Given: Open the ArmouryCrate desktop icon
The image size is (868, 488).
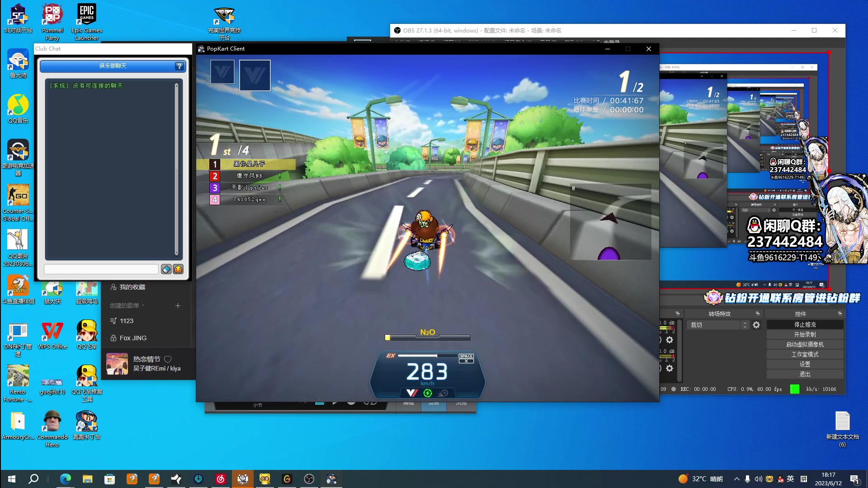Looking at the screenshot, I should pos(18,425).
